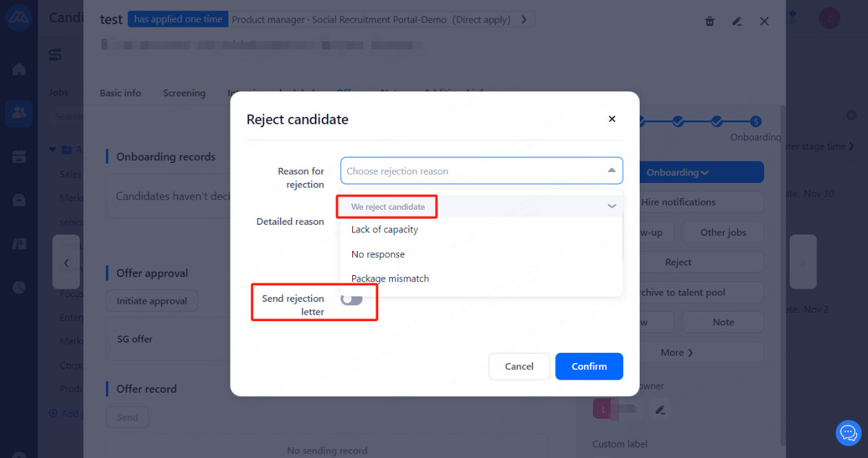Expand the Onboarding stage dropdown button

coord(702,173)
